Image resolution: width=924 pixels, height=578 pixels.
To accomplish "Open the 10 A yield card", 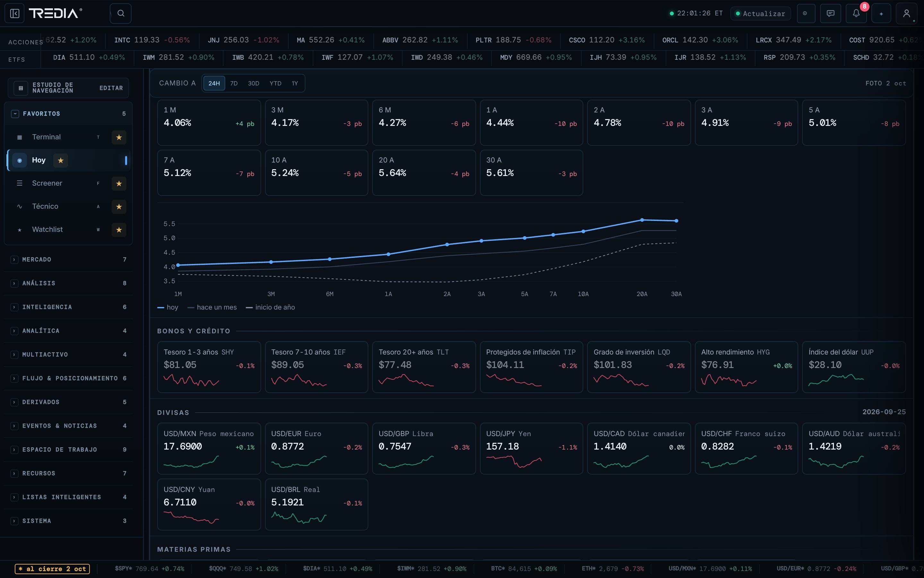I will coord(317,173).
